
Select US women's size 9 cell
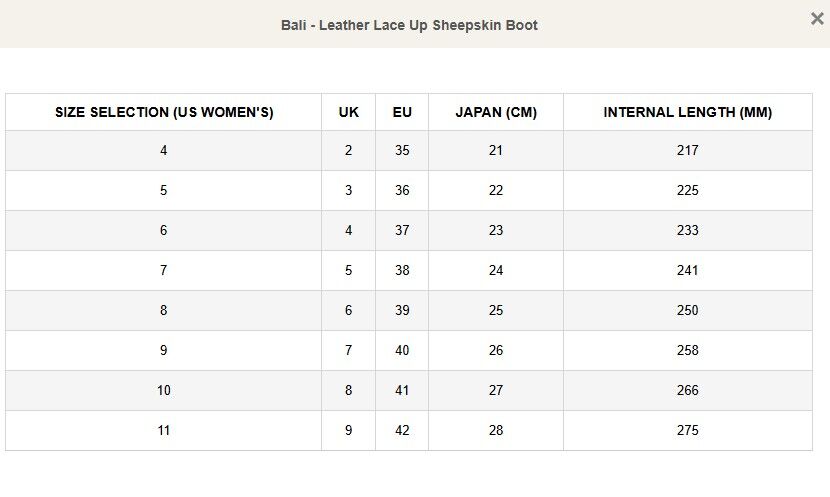pos(164,351)
